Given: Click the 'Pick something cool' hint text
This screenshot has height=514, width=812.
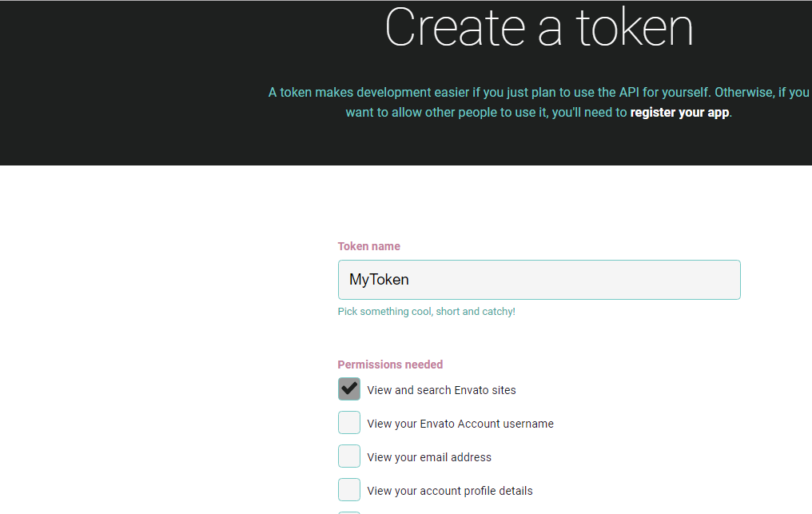Looking at the screenshot, I should (x=426, y=312).
